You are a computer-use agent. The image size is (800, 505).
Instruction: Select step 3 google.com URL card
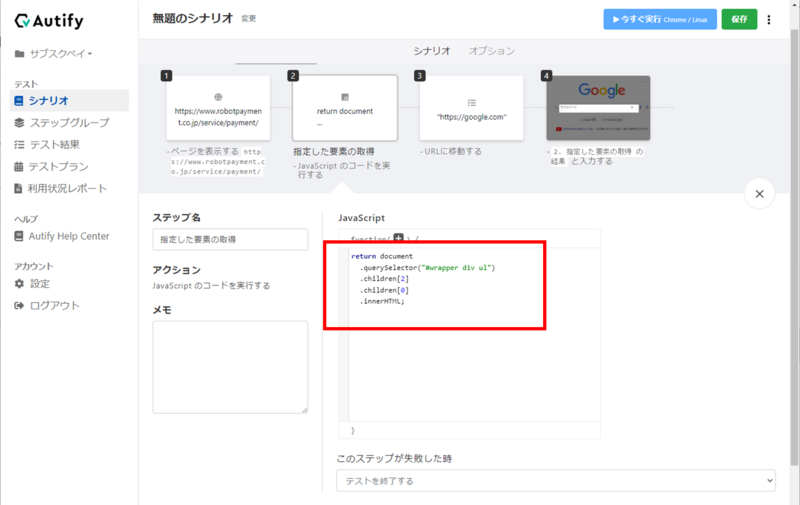471,108
